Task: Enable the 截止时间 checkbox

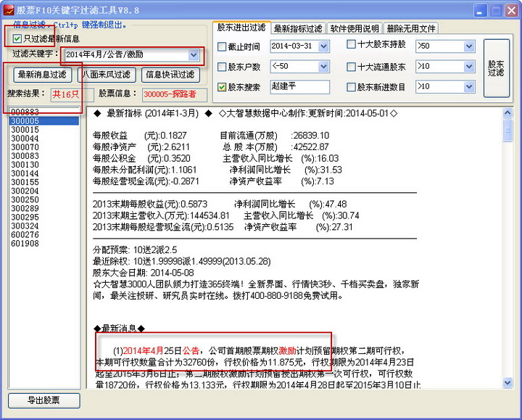Action: 222,46
